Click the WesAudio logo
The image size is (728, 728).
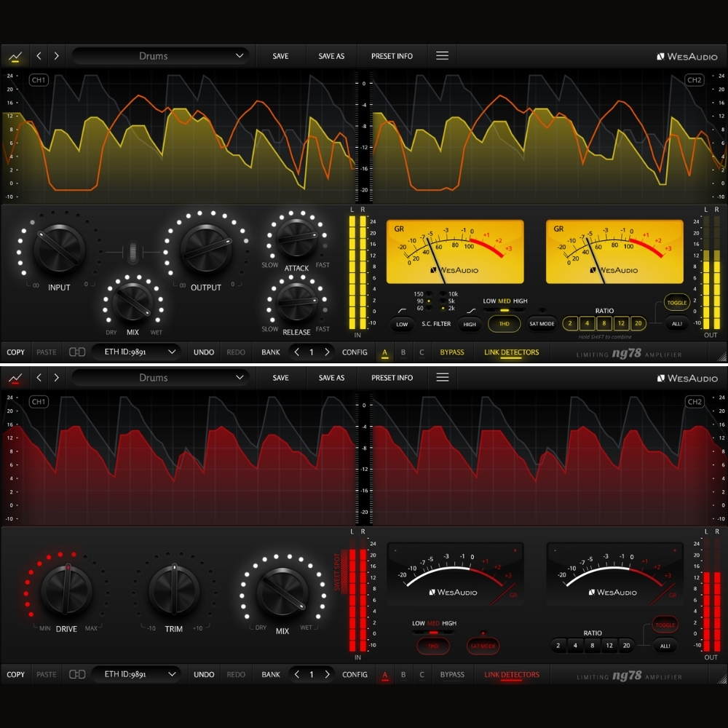click(685, 55)
